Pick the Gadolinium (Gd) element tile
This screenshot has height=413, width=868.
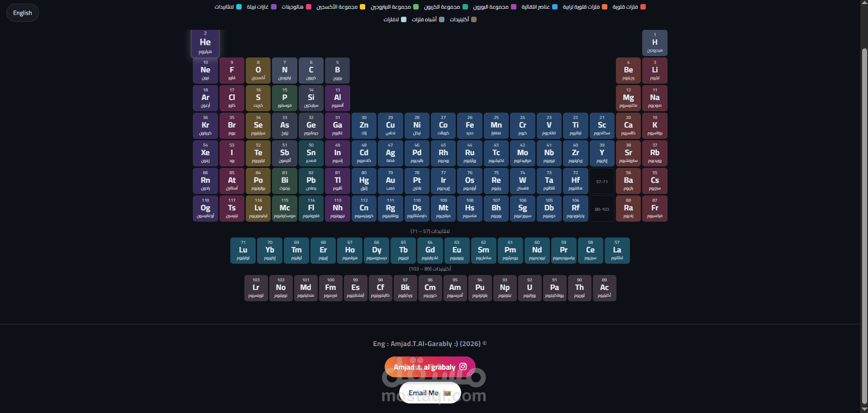430,251
